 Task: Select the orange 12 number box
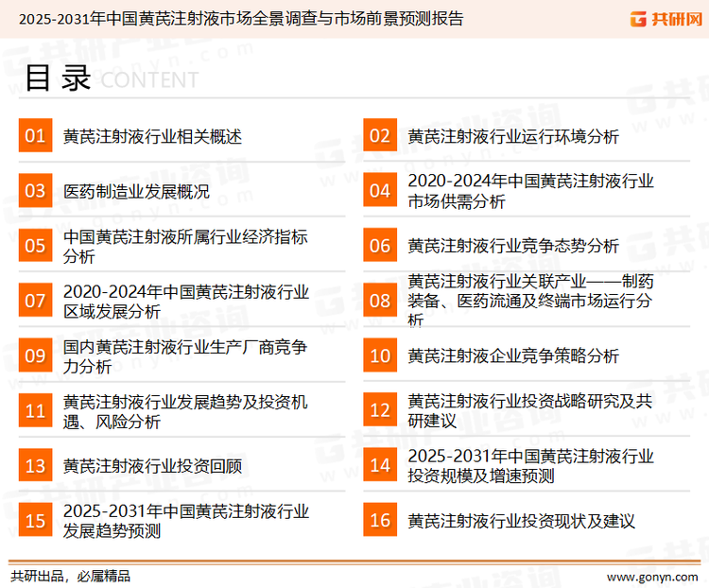pyautogui.click(x=380, y=409)
